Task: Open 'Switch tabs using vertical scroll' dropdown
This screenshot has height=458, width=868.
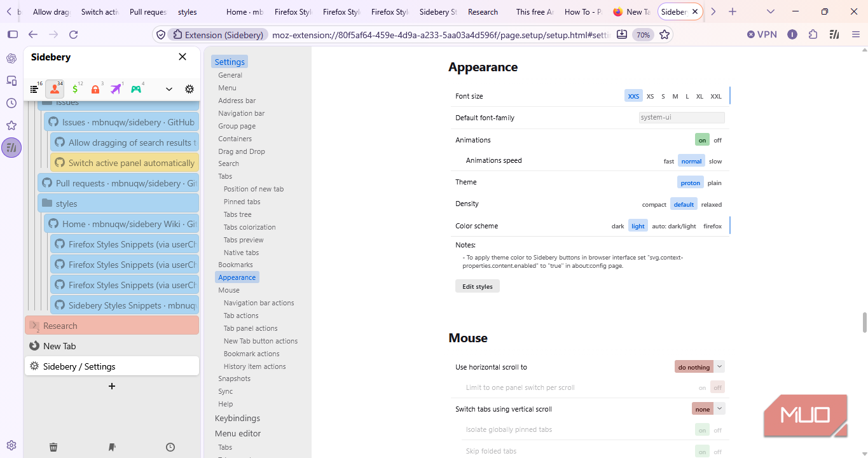Action: pos(708,409)
